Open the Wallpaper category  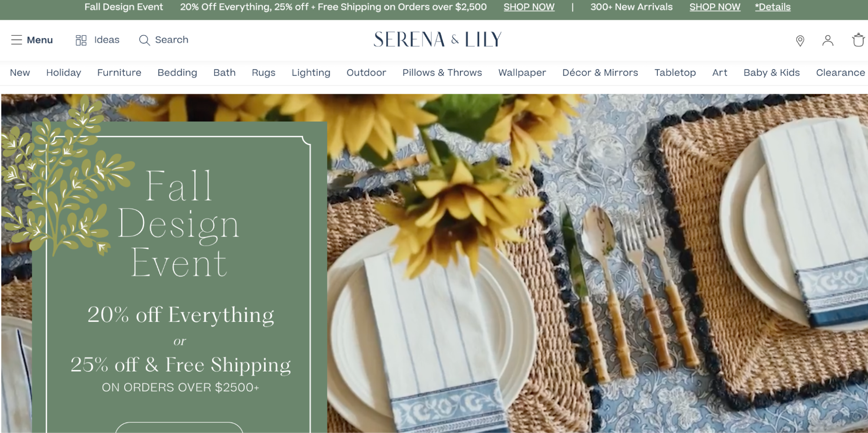click(x=522, y=72)
